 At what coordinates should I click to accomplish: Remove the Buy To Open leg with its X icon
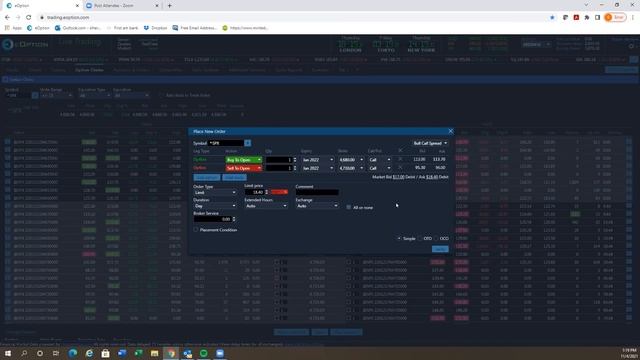tap(400, 159)
